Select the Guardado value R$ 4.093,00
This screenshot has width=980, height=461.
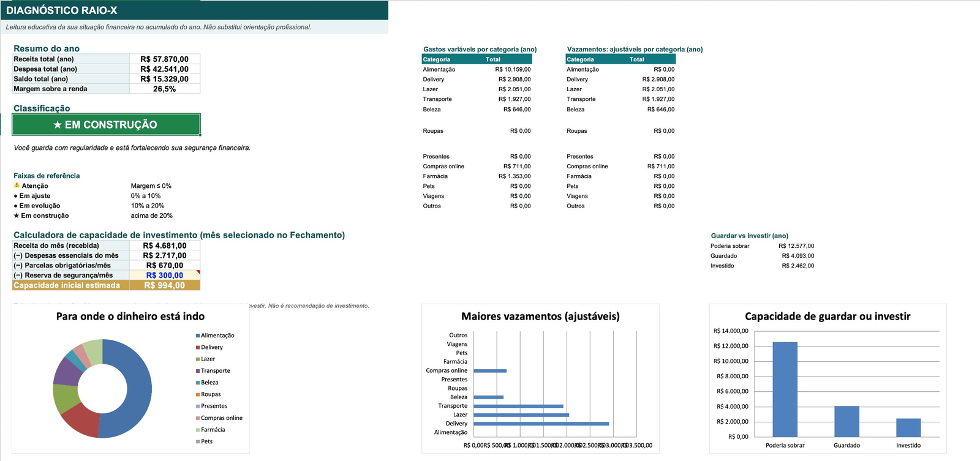point(798,256)
